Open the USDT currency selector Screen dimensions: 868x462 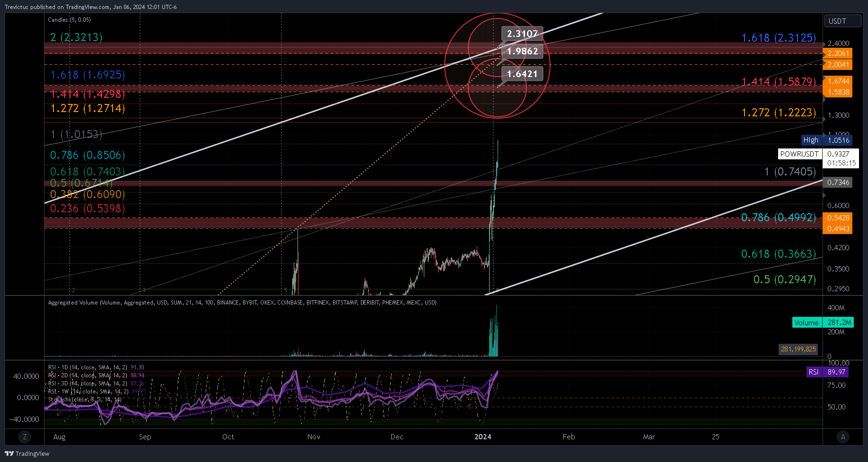coord(842,21)
